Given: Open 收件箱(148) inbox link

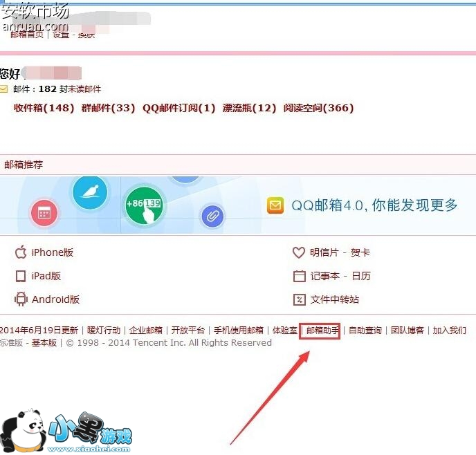Looking at the screenshot, I should pyautogui.click(x=44, y=108).
